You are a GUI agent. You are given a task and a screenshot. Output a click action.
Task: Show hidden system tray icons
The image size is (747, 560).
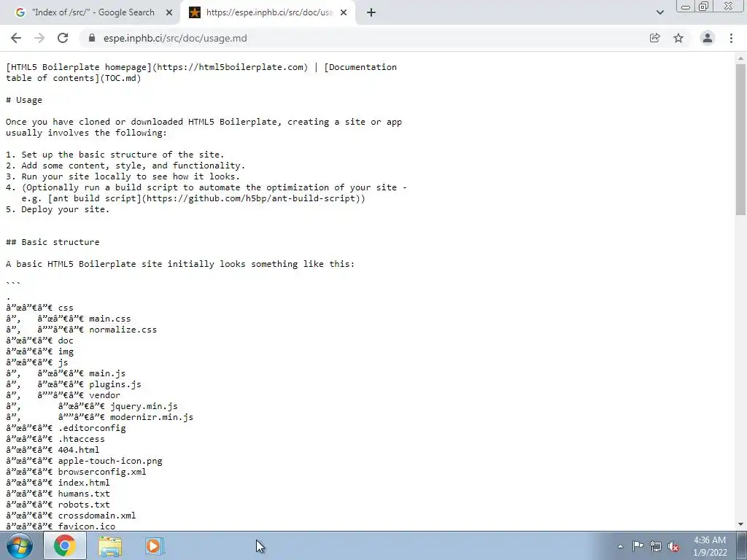click(x=620, y=546)
